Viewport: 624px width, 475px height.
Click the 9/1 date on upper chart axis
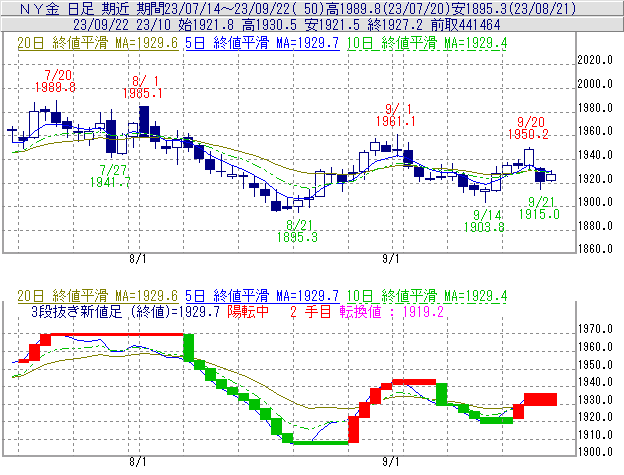tap(391, 259)
